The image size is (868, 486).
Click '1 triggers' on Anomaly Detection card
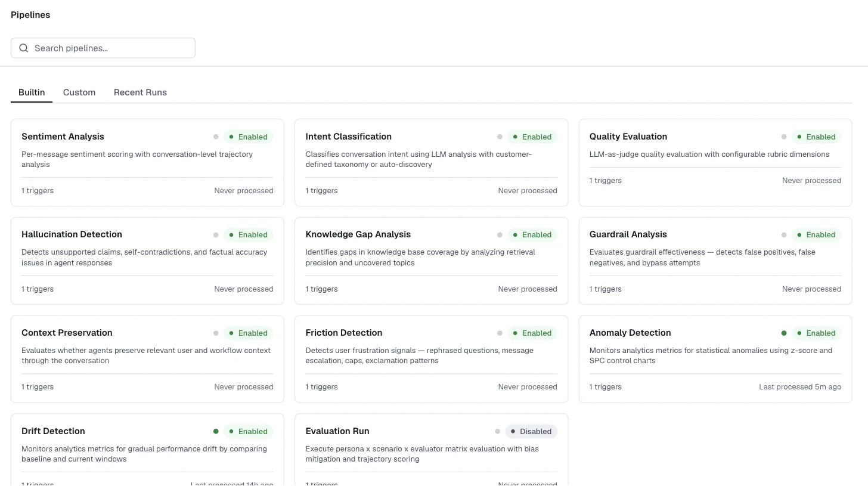pos(606,387)
